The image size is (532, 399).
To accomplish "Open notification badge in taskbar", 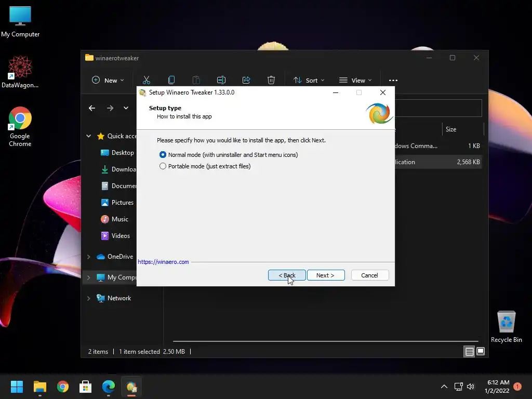I will (x=517, y=387).
